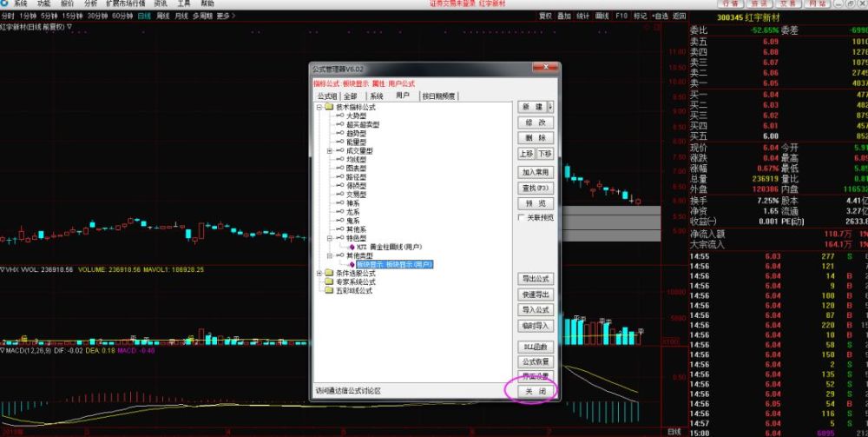868x437 pixels.
Task: Click the 关闭 button in formula manager
Action: 536,391
